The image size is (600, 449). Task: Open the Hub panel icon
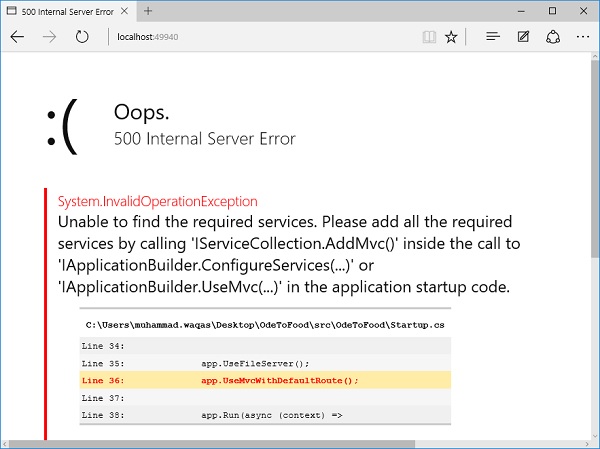492,37
